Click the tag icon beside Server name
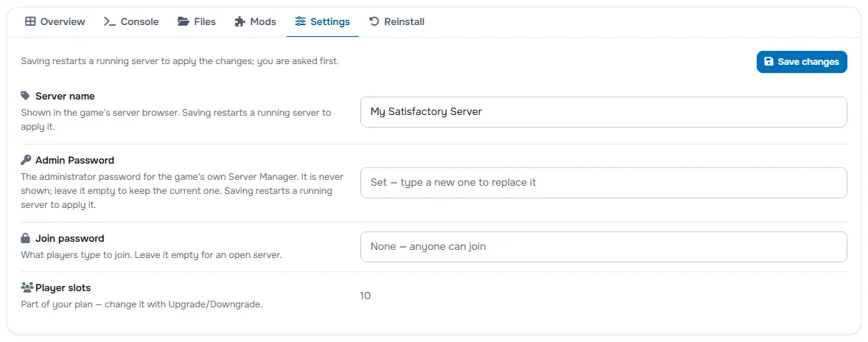Image resolution: width=868 pixels, height=342 pixels. (x=26, y=96)
